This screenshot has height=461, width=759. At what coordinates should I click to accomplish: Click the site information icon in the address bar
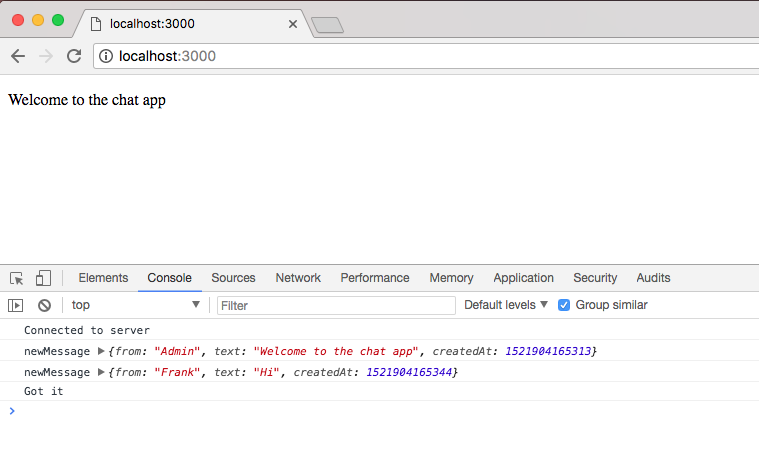coord(106,56)
